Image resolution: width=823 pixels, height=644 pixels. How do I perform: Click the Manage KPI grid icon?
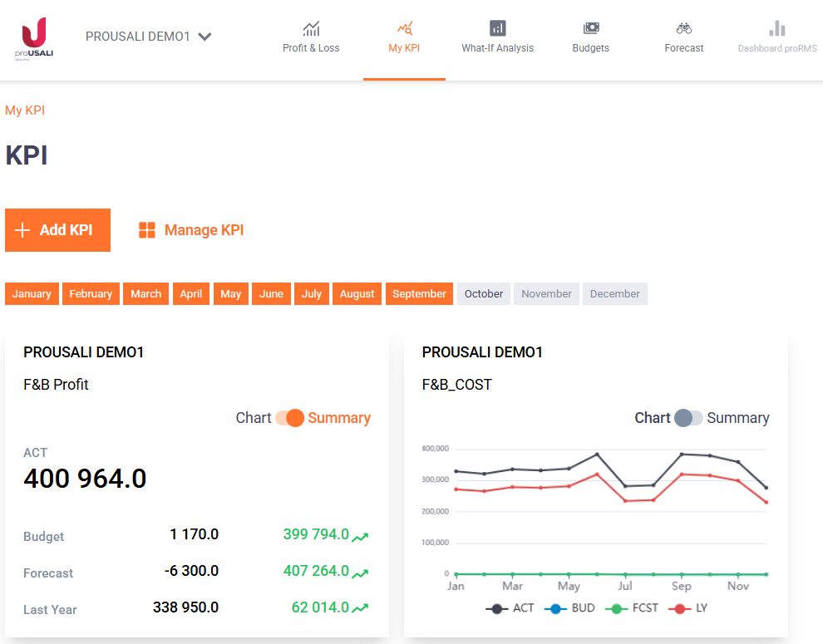pyautogui.click(x=147, y=230)
